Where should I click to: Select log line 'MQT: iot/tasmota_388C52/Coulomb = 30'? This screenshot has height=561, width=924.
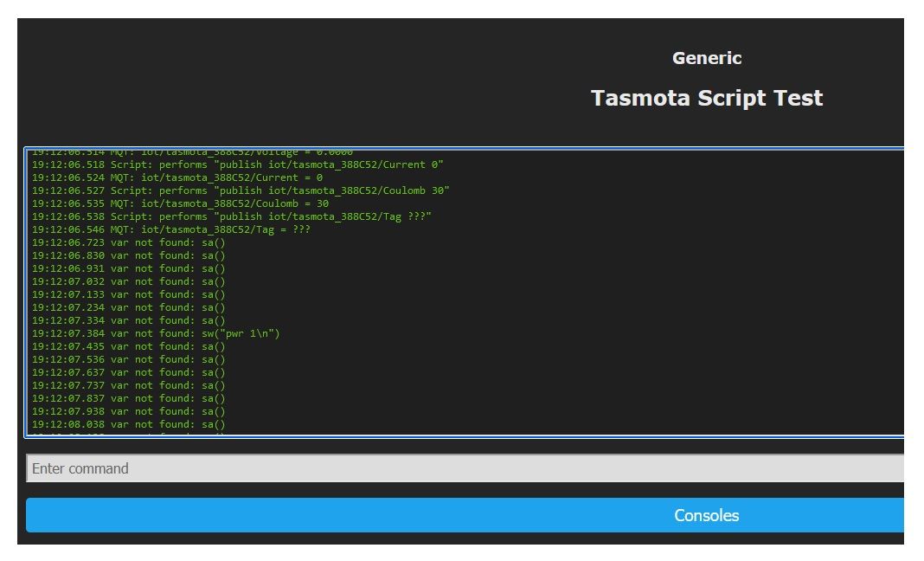[180, 203]
